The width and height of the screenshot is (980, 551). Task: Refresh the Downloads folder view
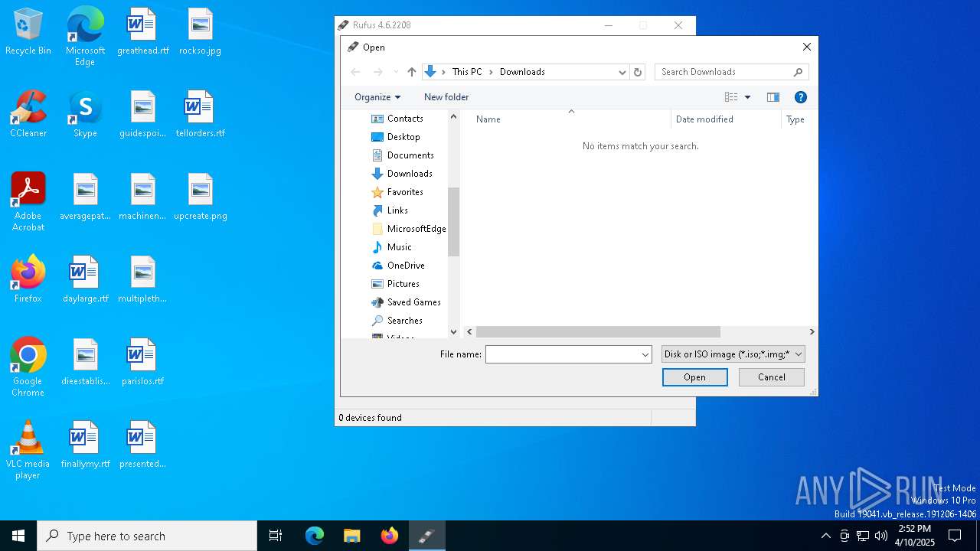tap(638, 72)
